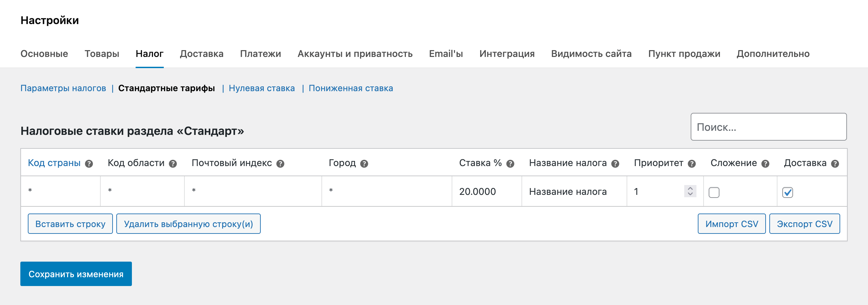
Task: Switch to the Платежи tab
Action: tap(260, 54)
